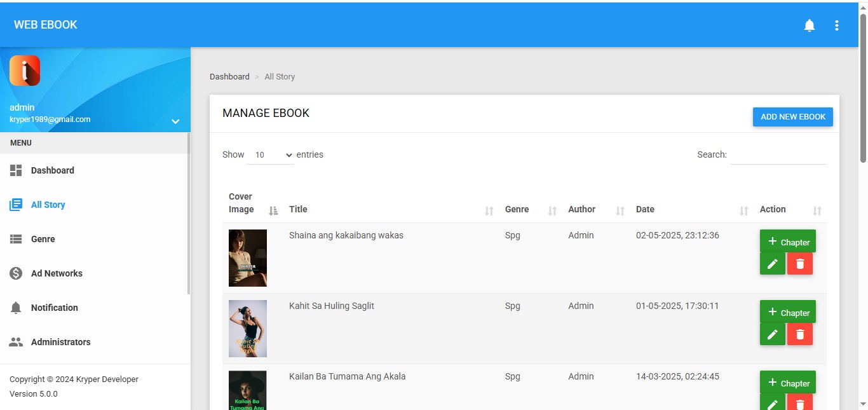Screen dimensions: 868x410
Task: Edit the Kahit Sa Huling Saglit ebook
Action: click(772, 334)
